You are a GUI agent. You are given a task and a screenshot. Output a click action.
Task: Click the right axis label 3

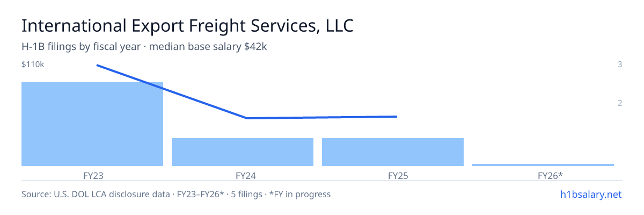coord(620,64)
